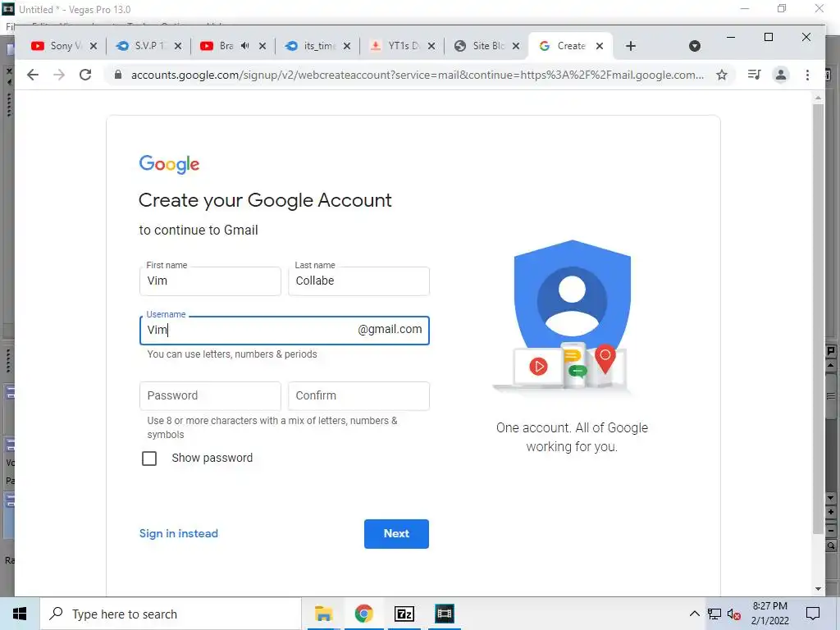Switch to the YT1s D tab

pyautogui.click(x=395, y=46)
